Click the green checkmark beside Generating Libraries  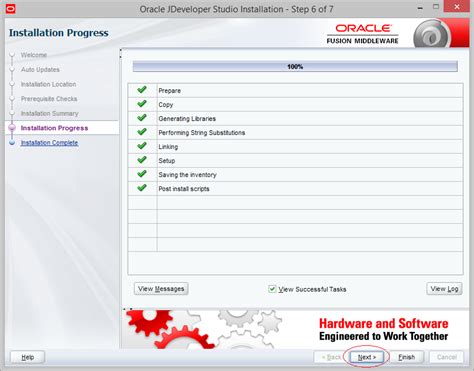pos(142,118)
